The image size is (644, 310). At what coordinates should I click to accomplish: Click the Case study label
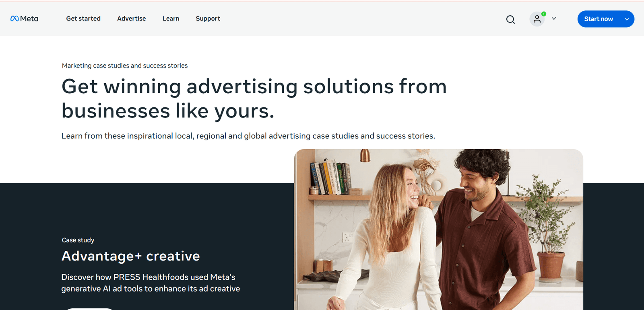78,240
